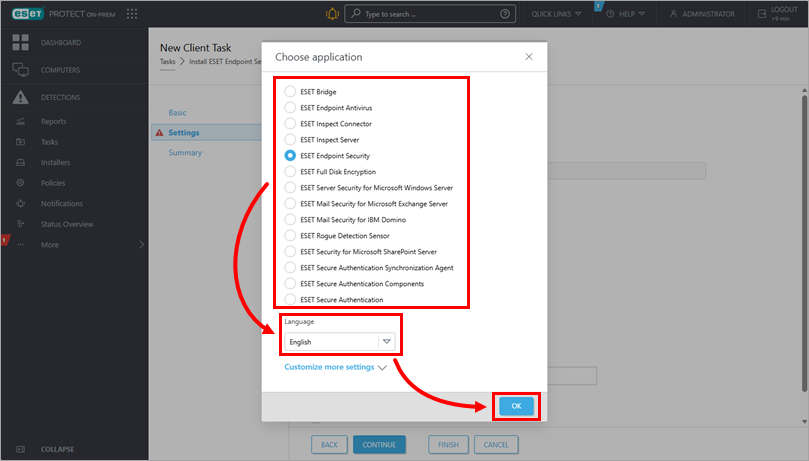Choose ESET Rogue Detection Sensor
The height and width of the screenshot is (461, 809).
click(x=290, y=236)
